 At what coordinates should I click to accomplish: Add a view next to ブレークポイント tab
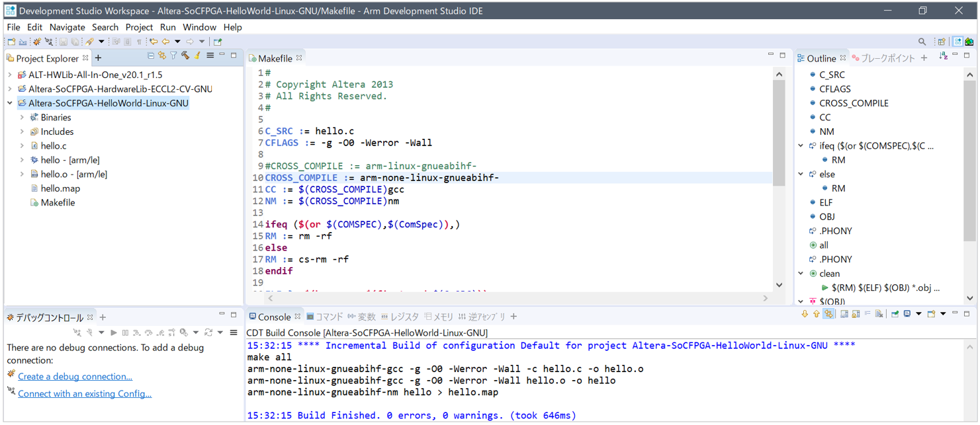[924, 58]
